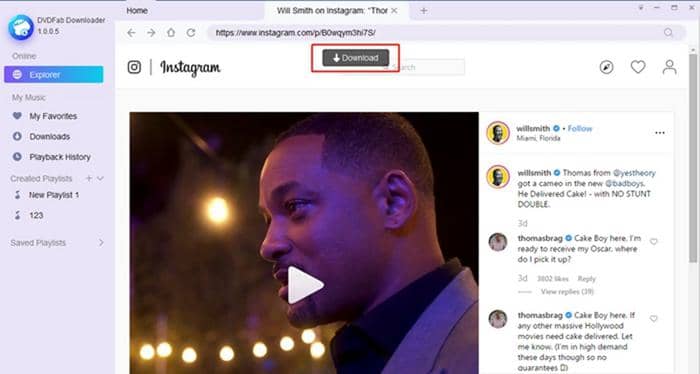The width and height of the screenshot is (700, 374).
Task: Click thomasbrag avatar on first comment
Action: (498, 242)
